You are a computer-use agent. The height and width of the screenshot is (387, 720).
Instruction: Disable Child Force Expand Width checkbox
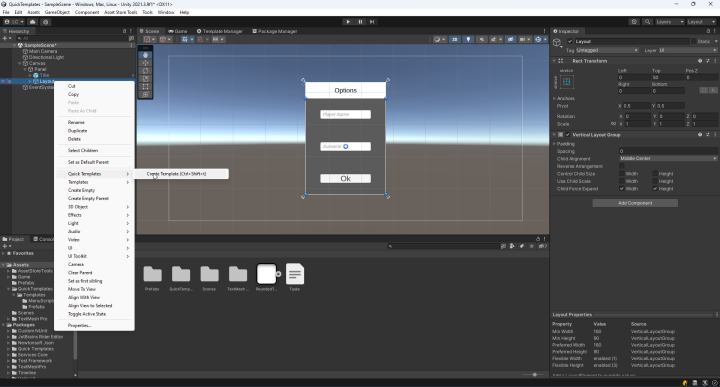(622, 188)
